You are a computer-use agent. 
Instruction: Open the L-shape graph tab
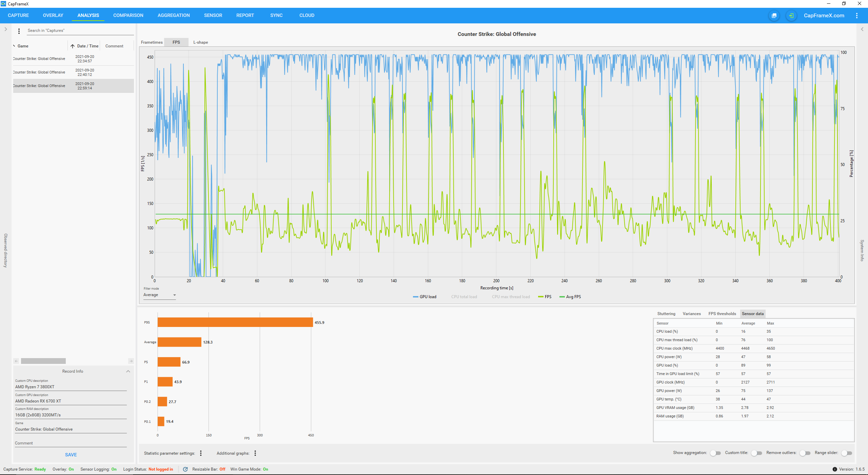200,42
